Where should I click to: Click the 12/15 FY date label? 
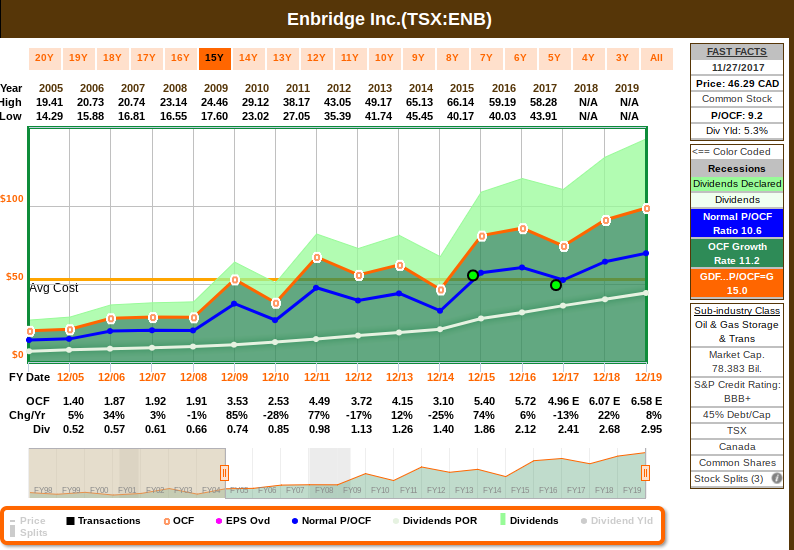[482, 377]
